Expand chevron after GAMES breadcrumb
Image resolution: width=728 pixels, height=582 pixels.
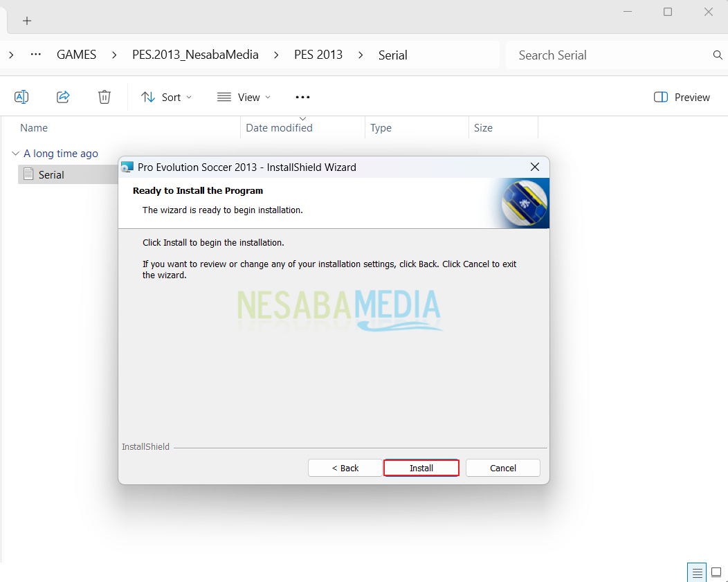(x=114, y=55)
